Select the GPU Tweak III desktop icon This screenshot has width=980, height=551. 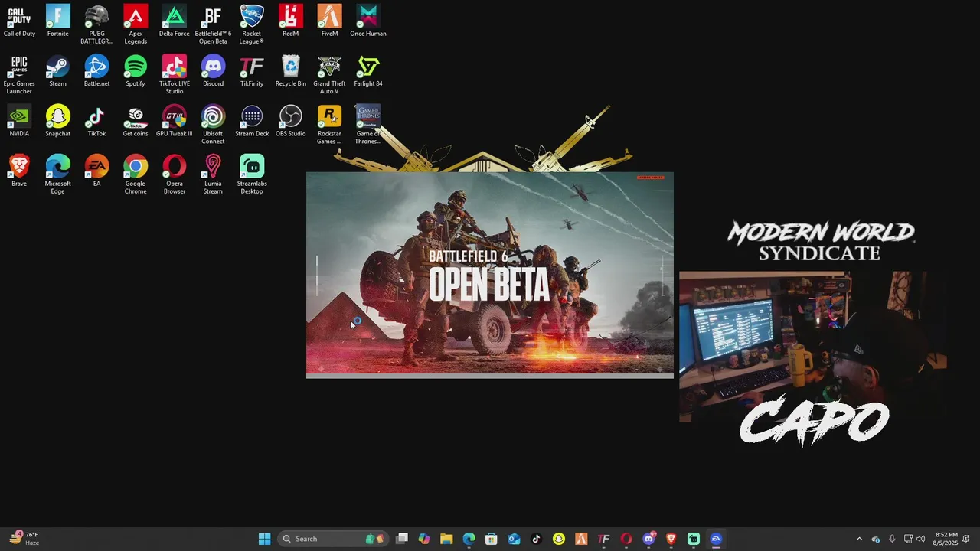click(x=174, y=120)
